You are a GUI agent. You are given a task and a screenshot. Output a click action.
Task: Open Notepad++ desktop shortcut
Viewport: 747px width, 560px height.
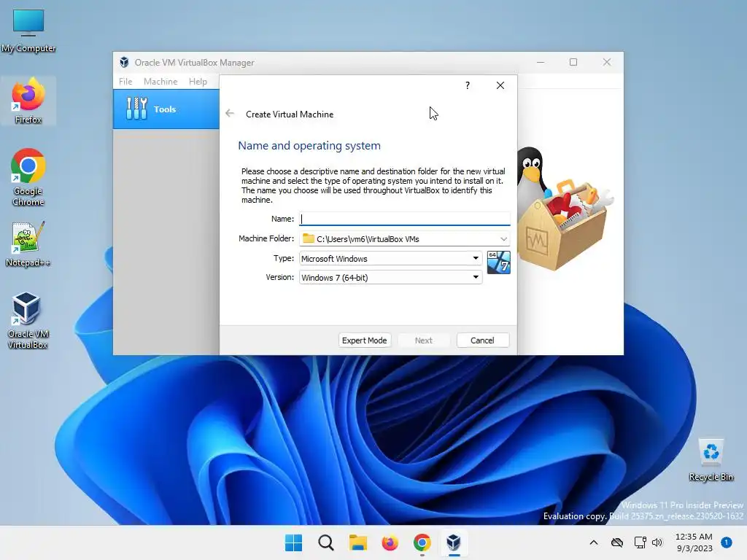coord(28,244)
